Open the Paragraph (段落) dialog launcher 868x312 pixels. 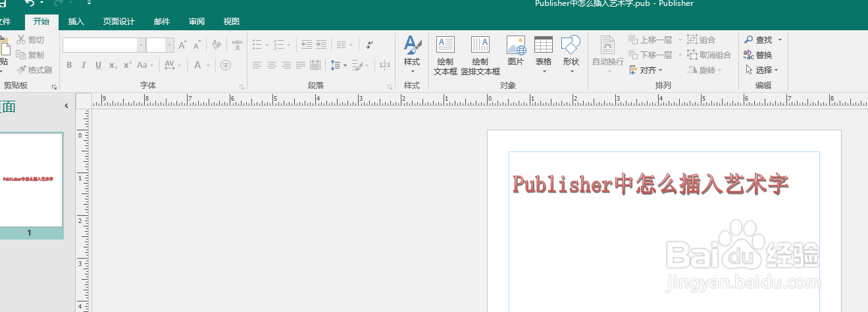pyautogui.click(x=390, y=87)
